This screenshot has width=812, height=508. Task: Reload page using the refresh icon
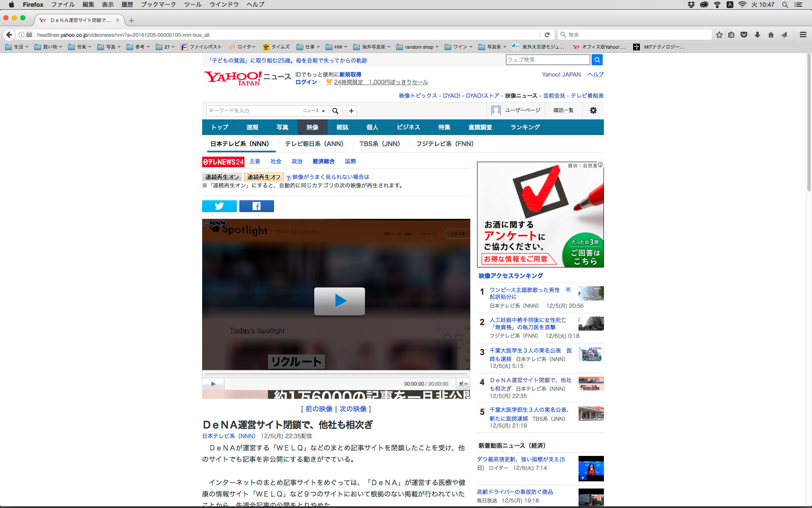[x=547, y=35]
